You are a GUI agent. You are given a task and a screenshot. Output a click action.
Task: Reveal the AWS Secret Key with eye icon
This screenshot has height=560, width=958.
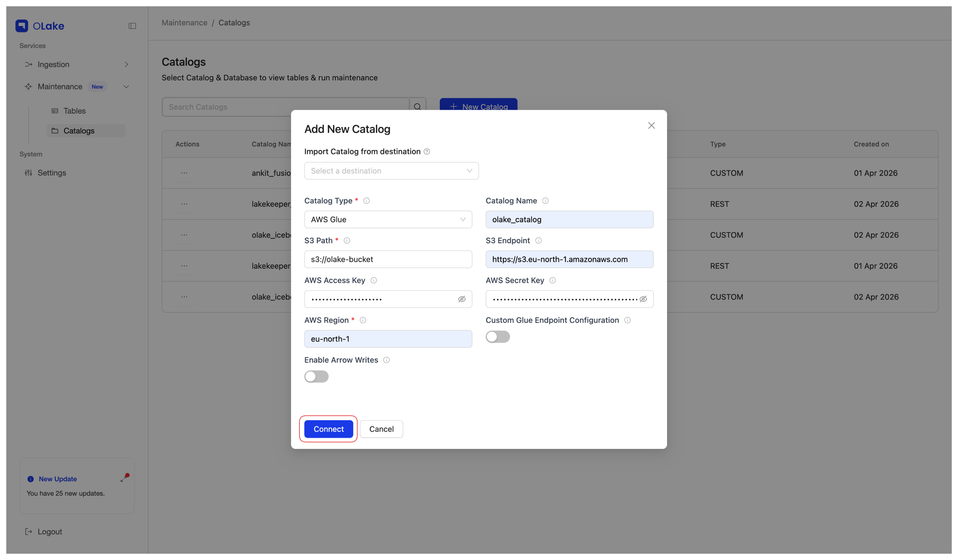click(x=643, y=299)
